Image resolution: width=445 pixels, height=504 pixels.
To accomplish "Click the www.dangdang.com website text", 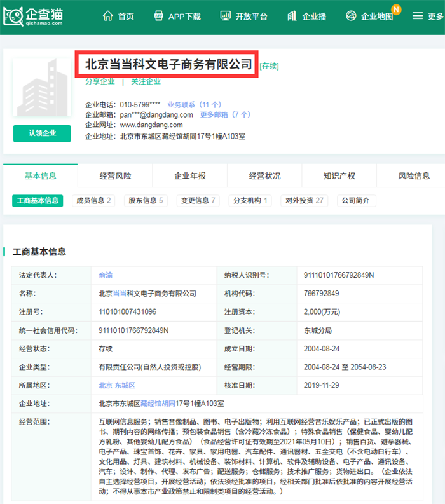I will point(151,125).
